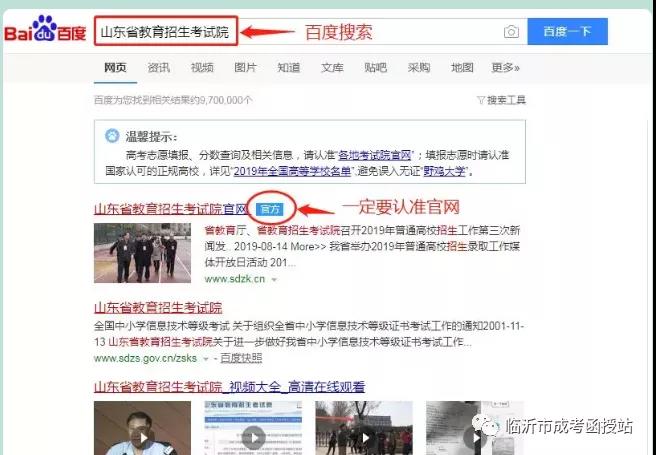Open the first result's photo thumbnail
The image size is (656, 455).
pyautogui.click(x=142, y=253)
